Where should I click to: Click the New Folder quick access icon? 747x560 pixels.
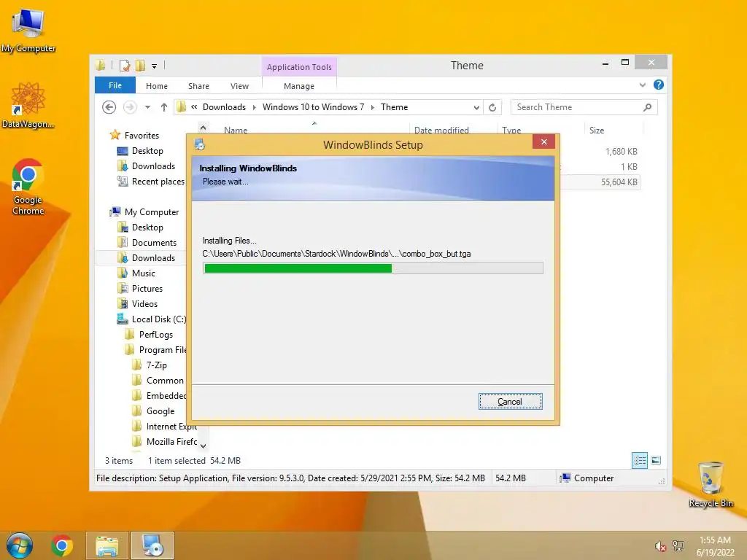(x=140, y=66)
